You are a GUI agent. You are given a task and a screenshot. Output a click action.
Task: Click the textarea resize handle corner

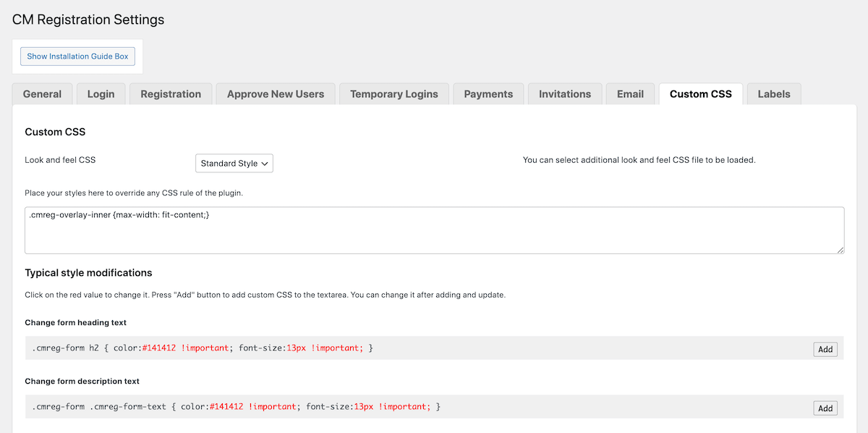point(841,250)
